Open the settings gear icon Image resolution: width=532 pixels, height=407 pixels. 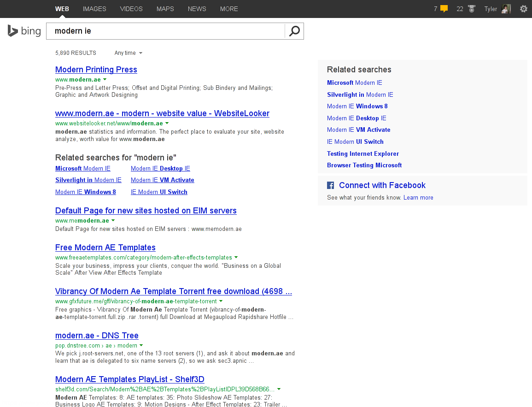click(x=524, y=9)
